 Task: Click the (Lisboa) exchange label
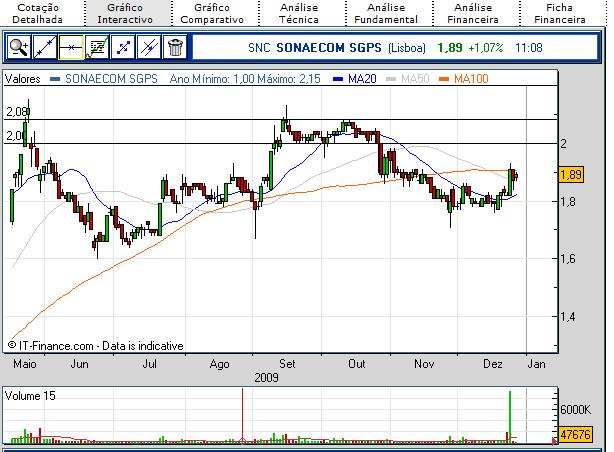tap(407, 48)
